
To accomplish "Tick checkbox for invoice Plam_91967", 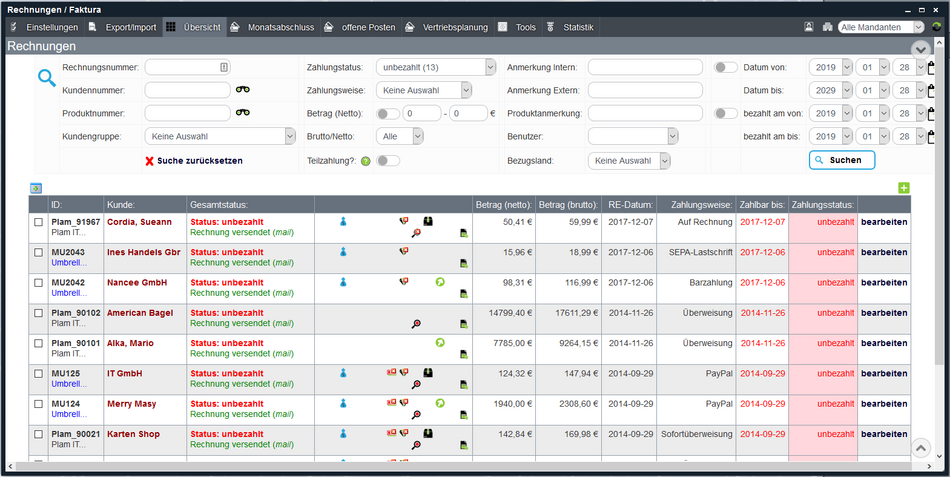I will [x=38, y=222].
